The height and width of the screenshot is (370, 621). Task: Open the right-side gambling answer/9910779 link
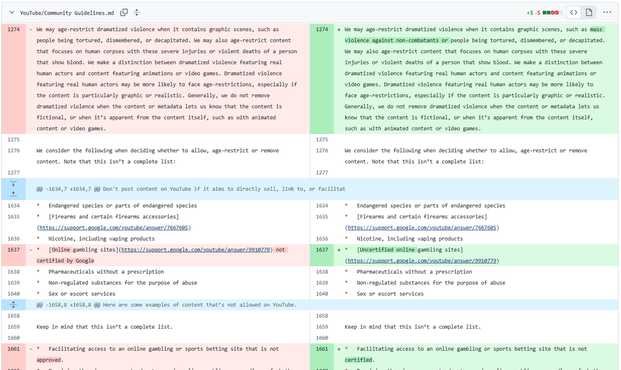point(422,261)
